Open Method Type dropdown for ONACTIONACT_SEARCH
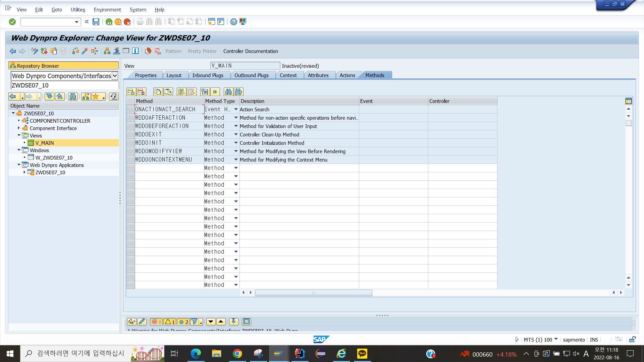This screenshot has height=362, width=644. tap(236, 109)
